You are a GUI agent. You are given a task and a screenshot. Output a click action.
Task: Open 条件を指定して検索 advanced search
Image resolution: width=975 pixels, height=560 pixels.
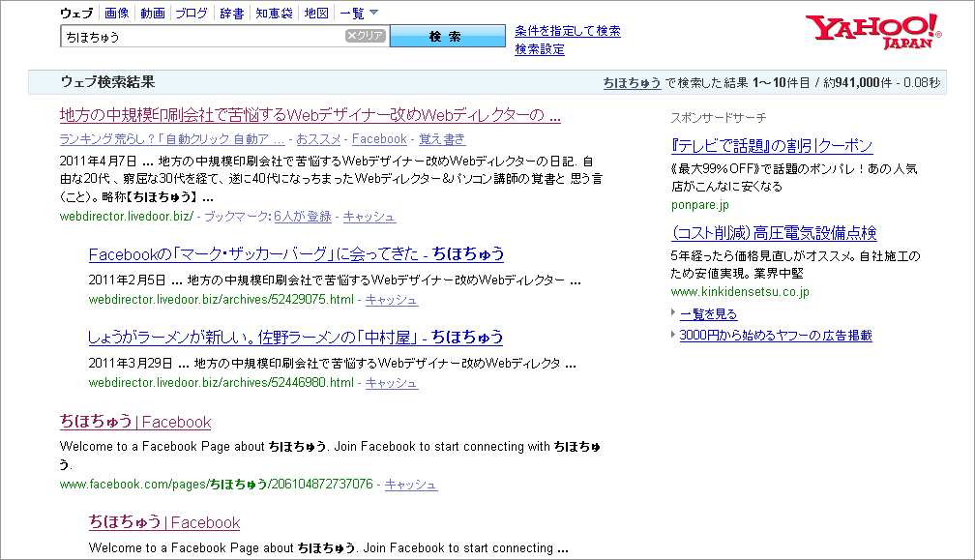point(568,31)
